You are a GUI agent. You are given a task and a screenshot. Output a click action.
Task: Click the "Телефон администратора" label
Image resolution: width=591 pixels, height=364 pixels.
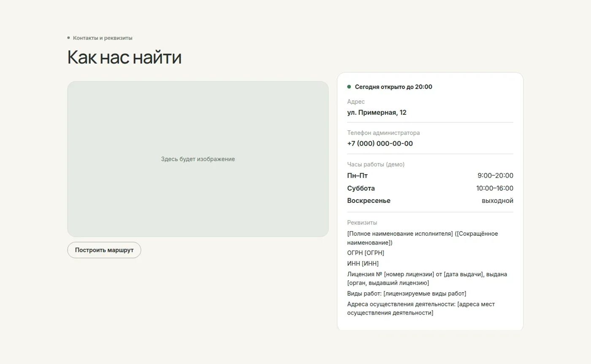(383, 133)
